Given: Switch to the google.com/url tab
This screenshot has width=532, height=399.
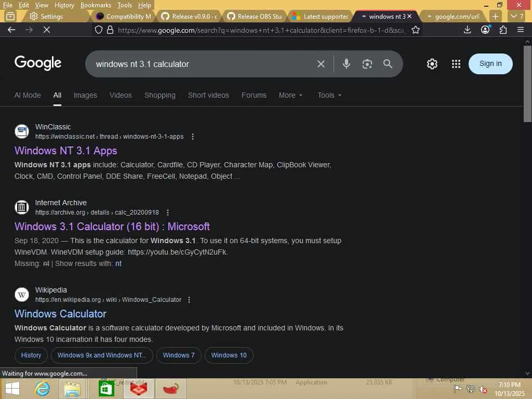Looking at the screenshot, I should (454, 16).
